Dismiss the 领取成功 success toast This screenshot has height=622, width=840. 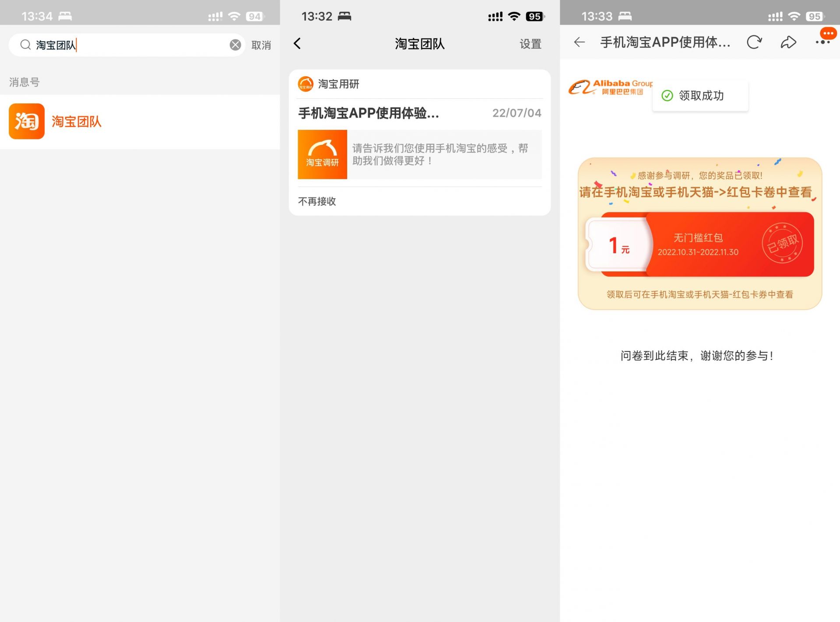coord(700,96)
